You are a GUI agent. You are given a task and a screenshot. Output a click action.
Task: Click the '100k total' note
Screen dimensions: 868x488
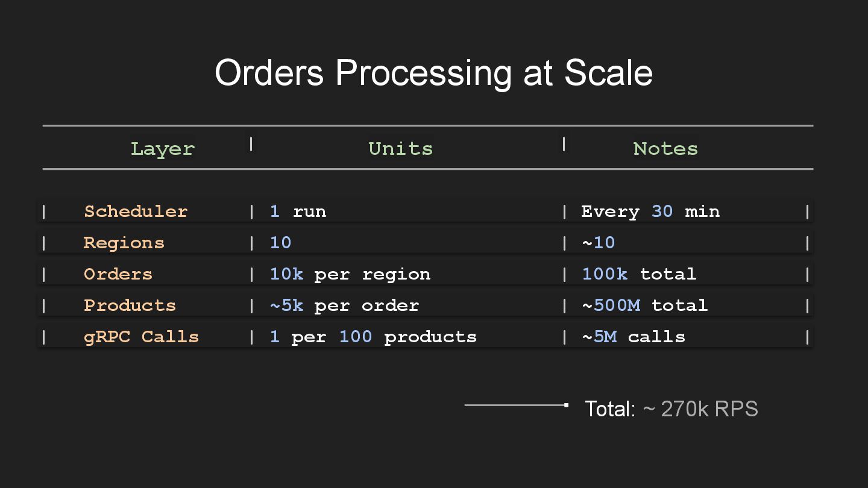[x=639, y=274]
